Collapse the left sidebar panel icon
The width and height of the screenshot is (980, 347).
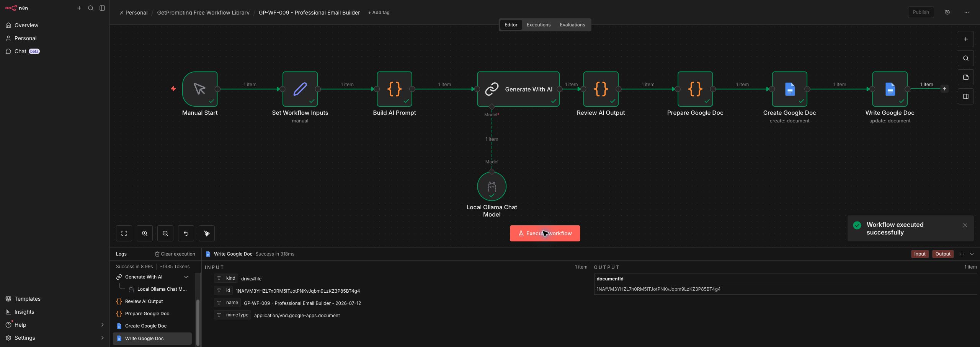pyautogui.click(x=102, y=8)
